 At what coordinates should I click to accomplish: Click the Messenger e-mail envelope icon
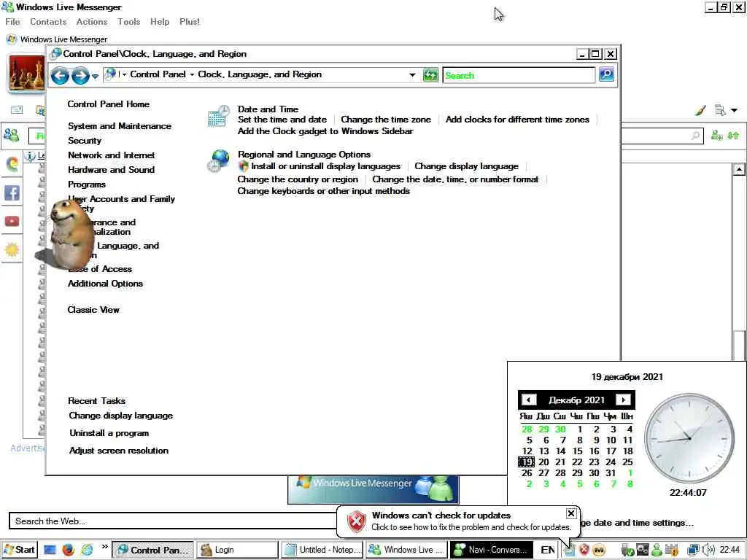[17, 109]
